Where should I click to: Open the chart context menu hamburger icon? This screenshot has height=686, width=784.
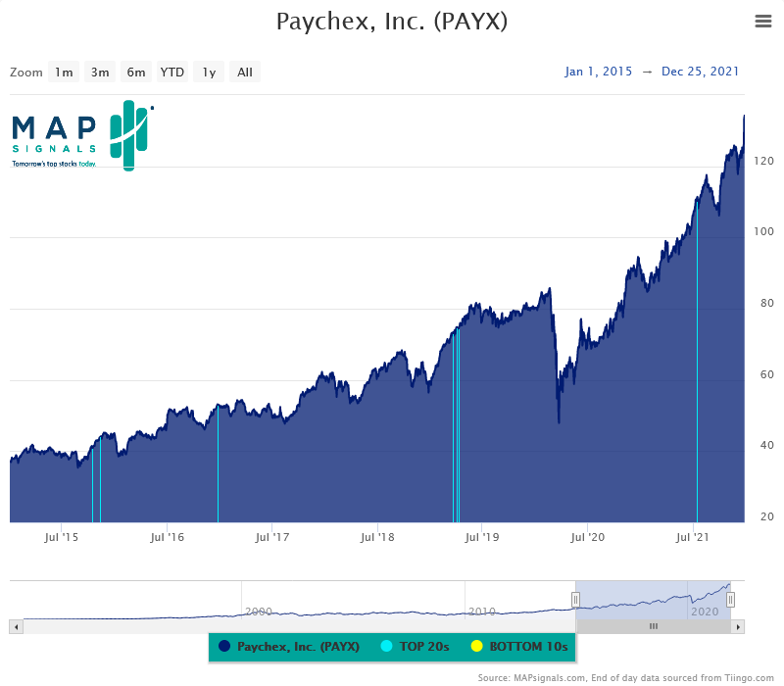[x=763, y=21]
